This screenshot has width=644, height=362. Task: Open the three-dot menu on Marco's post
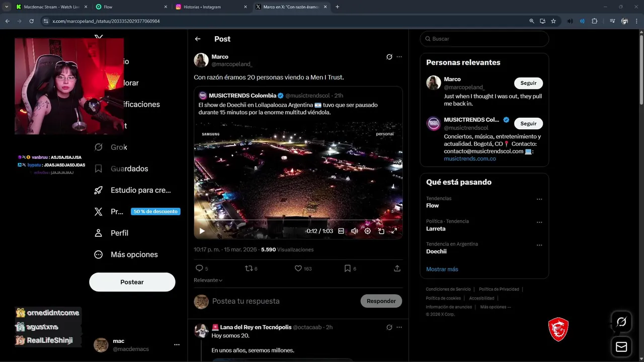tap(399, 57)
